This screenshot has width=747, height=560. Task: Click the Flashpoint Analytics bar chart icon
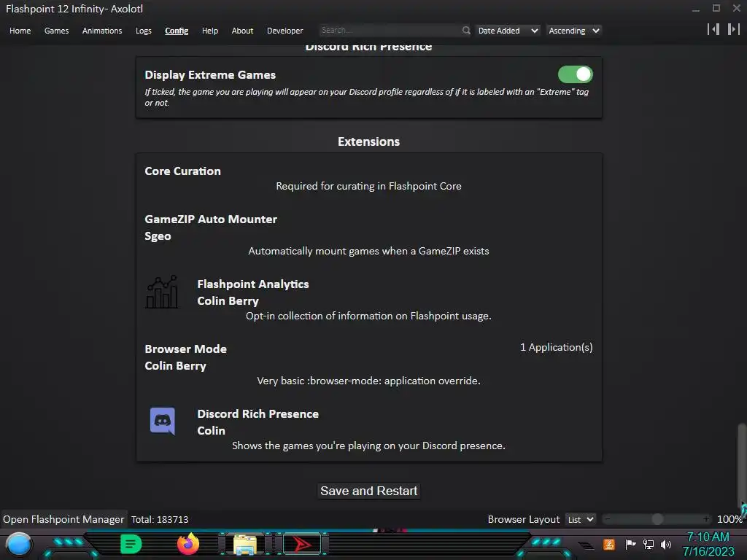[x=162, y=292]
